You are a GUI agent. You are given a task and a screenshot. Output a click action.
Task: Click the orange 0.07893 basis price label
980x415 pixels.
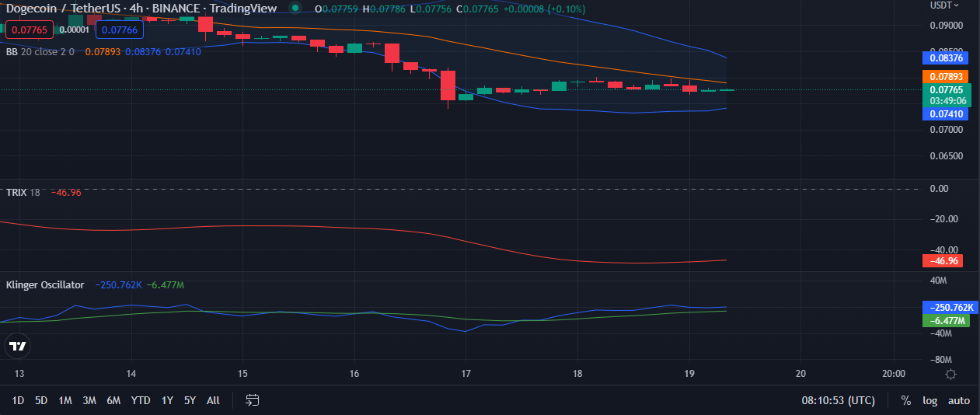[945, 77]
